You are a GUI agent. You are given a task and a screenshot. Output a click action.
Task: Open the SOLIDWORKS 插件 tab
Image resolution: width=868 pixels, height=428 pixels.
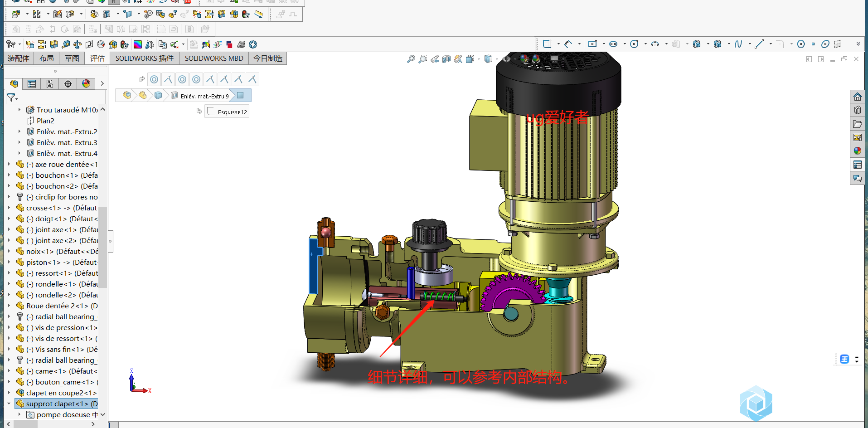[144, 58]
